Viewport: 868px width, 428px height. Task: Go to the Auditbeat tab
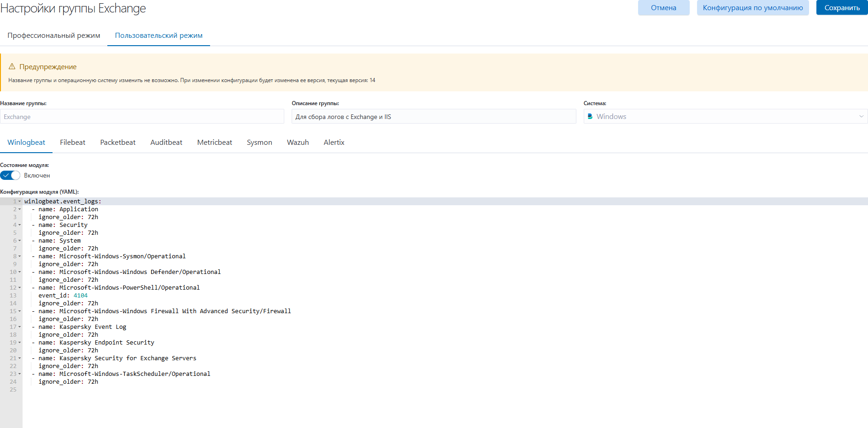click(x=166, y=143)
